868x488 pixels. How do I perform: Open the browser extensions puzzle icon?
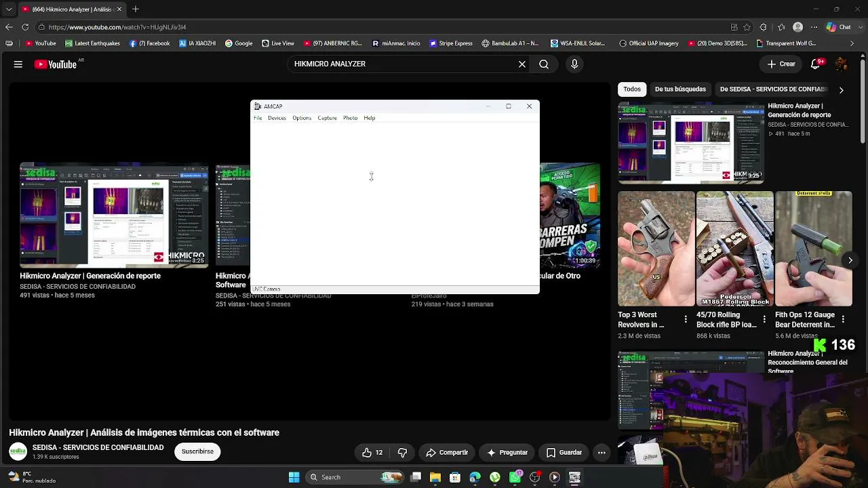pos(763,27)
